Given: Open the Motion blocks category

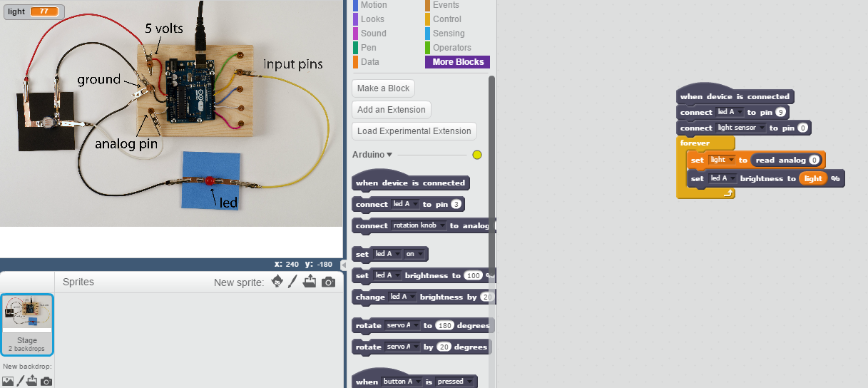Looking at the screenshot, I should 374,5.
